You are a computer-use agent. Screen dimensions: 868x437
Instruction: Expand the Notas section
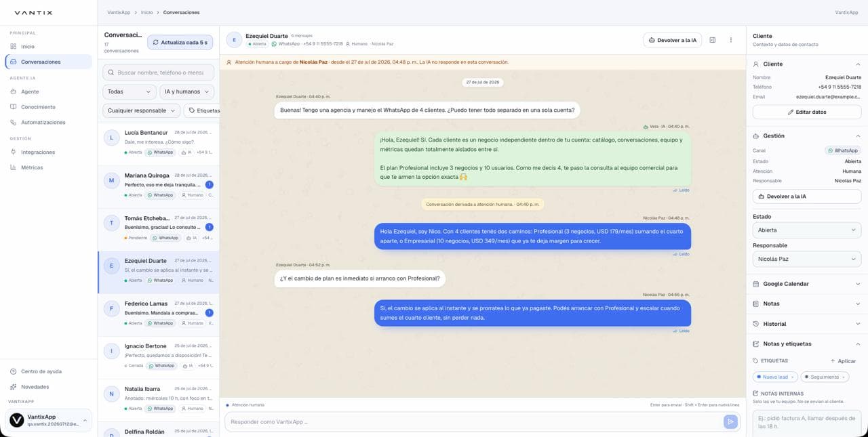pos(807,304)
